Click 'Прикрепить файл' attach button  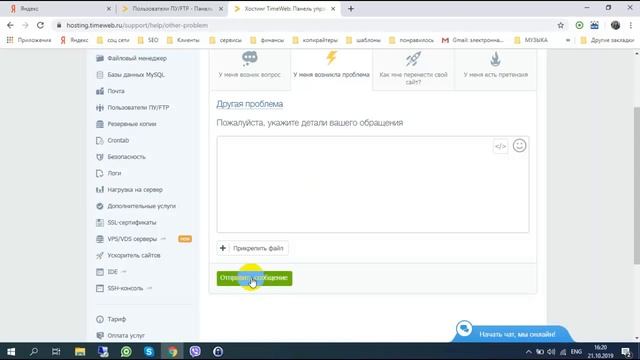click(x=253, y=248)
